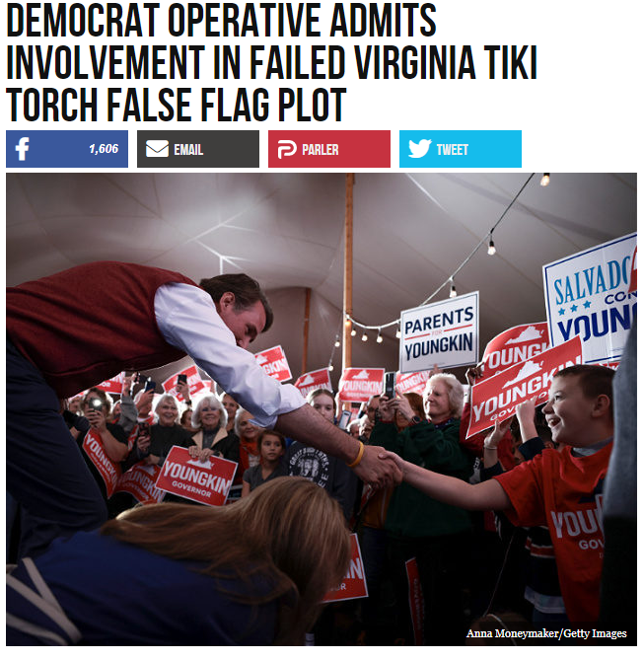644x660 pixels.
Task: Click the 1,606 Facebook share count
Action: (x=104, y=149)
